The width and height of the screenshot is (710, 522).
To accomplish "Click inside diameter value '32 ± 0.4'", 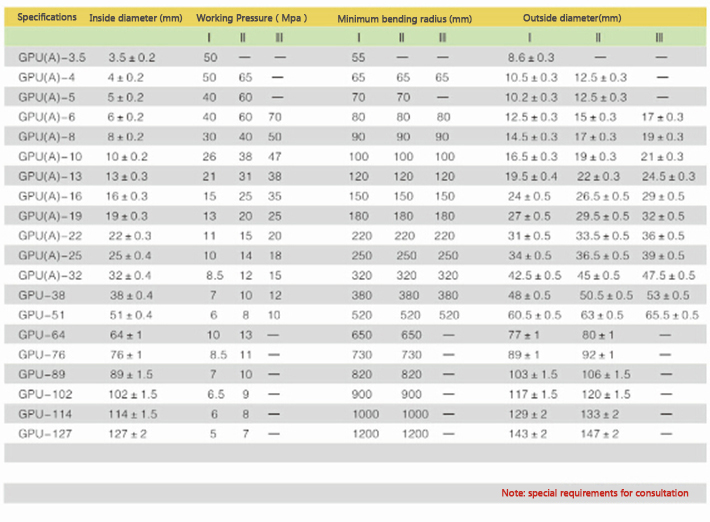I will [x=130, y=276].
